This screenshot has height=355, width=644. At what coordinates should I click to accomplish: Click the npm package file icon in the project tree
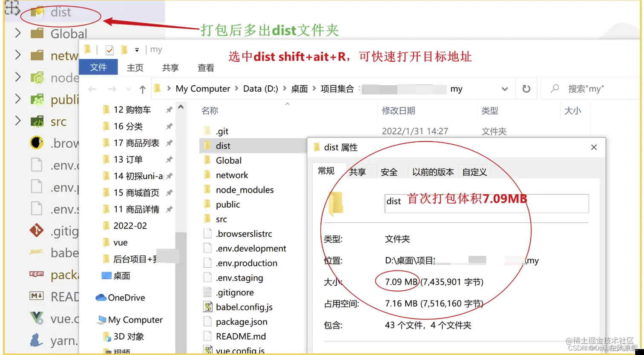click(x=37, y=274)
